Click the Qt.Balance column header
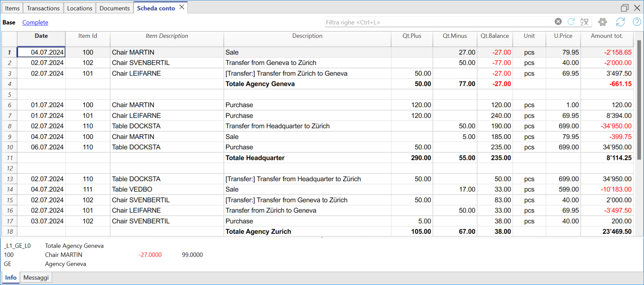 [495, 36]
